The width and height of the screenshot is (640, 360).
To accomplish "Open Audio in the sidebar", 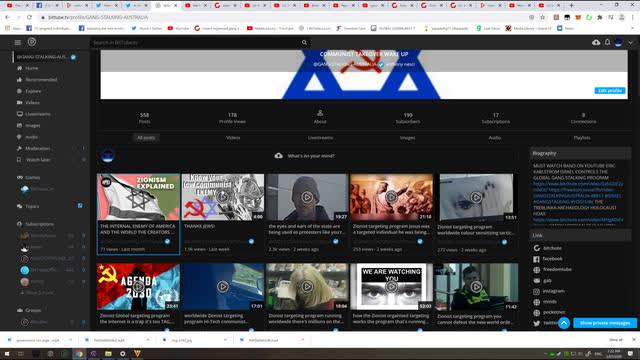I will pos(27,137).
